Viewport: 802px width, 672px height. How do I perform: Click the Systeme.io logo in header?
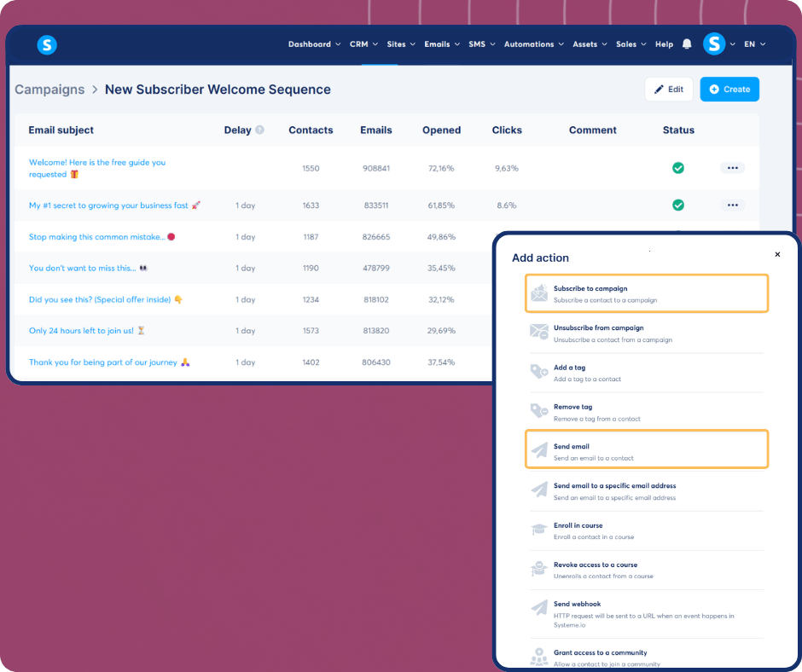click(48, 44)
